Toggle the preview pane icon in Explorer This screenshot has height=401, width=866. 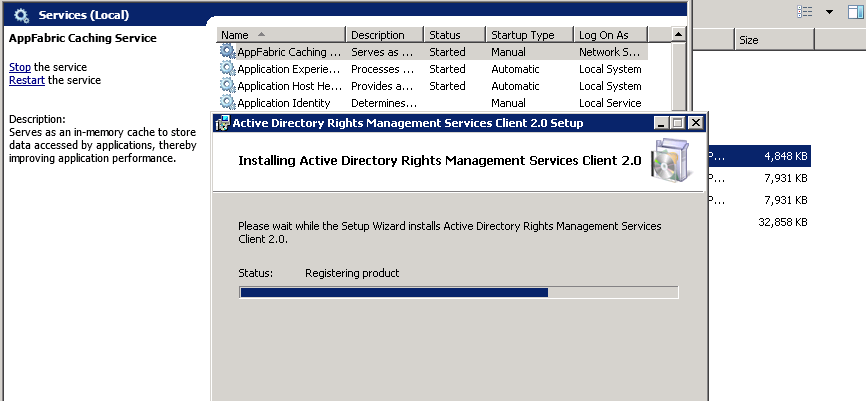[x=856, y=12]
